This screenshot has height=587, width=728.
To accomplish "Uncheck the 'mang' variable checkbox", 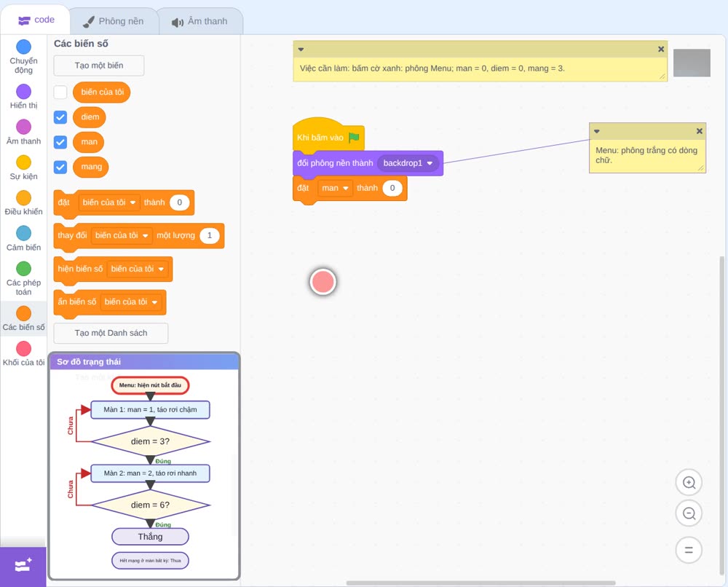I will pyautogui.click(x=60, y=167).
